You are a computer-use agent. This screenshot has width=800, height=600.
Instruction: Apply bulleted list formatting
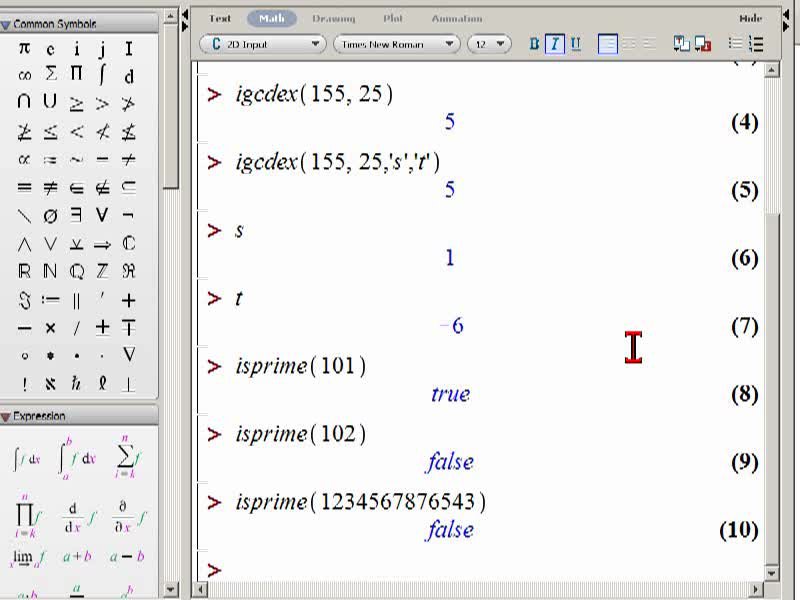pyautogui.click(x=735, y=44)
